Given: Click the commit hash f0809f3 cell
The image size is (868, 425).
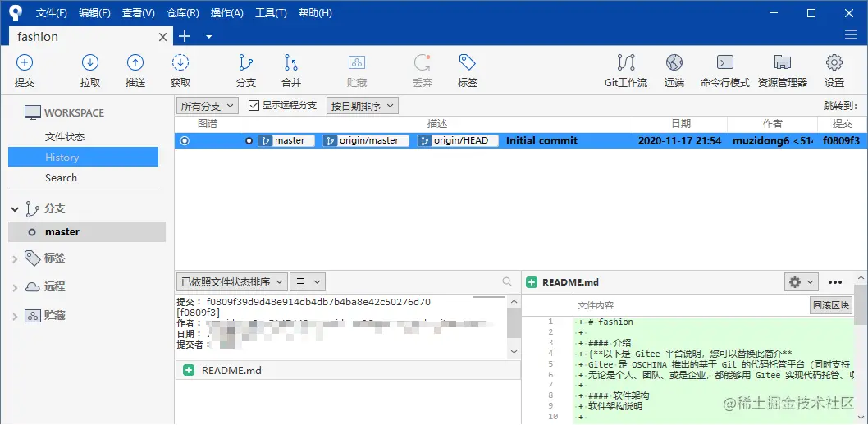Looking at the screenshot, I should (841, 140).
